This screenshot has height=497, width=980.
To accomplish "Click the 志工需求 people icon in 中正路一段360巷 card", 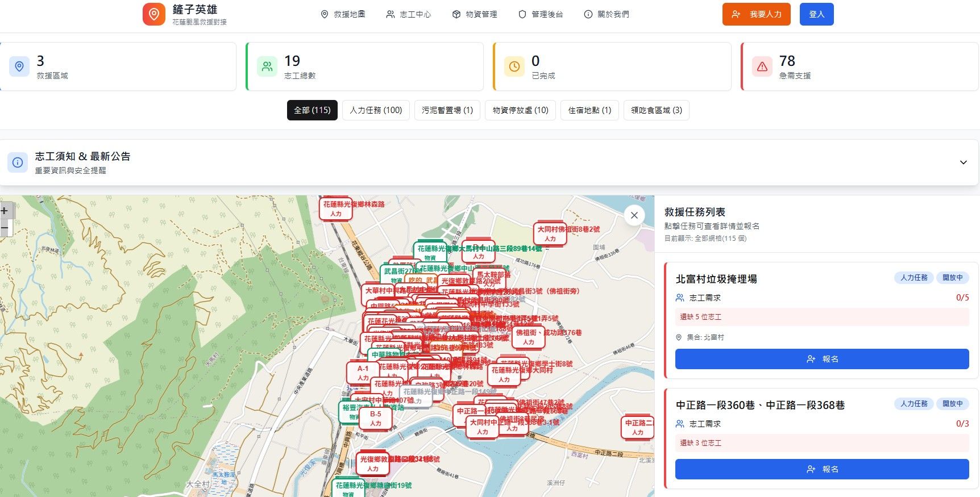I will click(x=680, y=424).
